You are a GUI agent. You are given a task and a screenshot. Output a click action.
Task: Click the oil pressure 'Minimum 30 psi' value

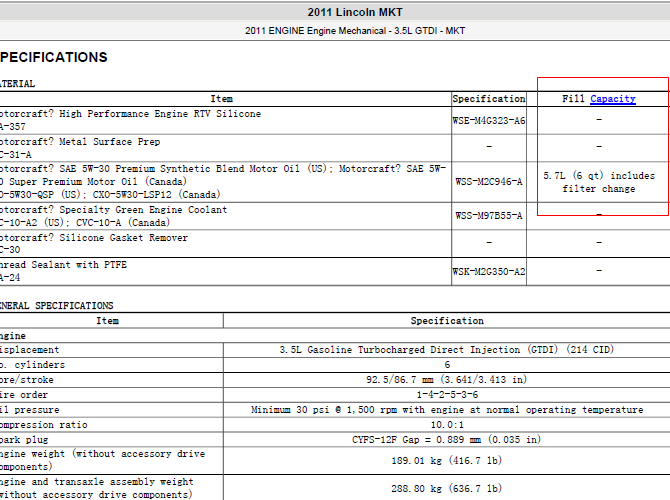point(447,410)
